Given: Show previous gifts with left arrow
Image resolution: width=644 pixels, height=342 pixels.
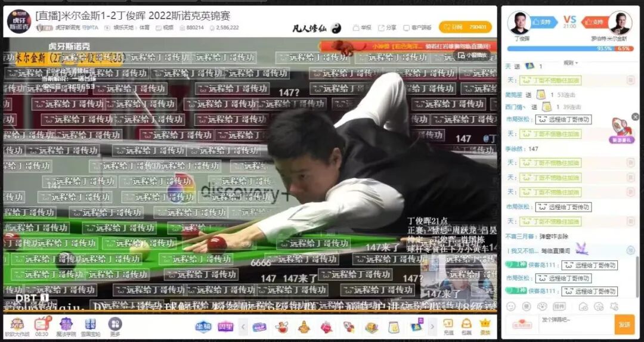Looking at the screenshot, I should pyautogui.click(x=243, y=327).
